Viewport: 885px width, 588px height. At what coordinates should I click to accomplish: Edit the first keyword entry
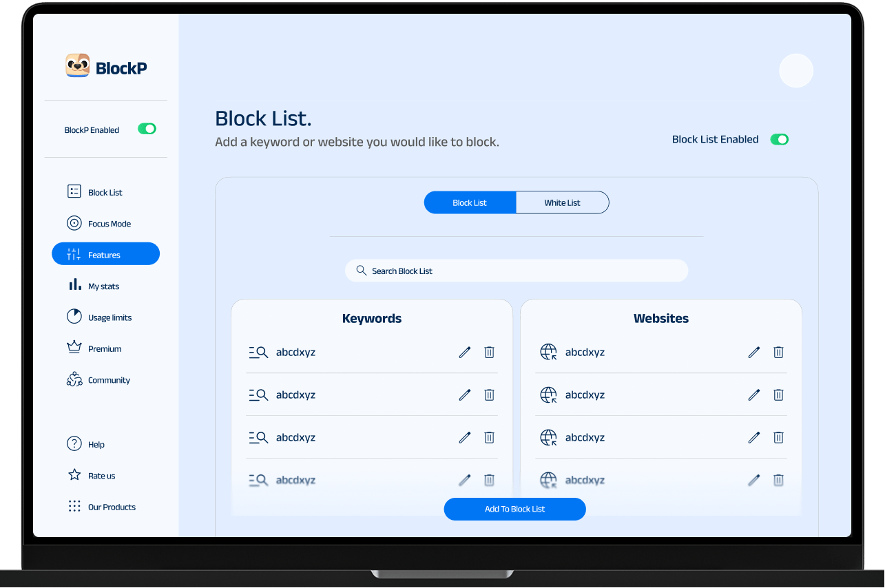[x=465, y=352]
